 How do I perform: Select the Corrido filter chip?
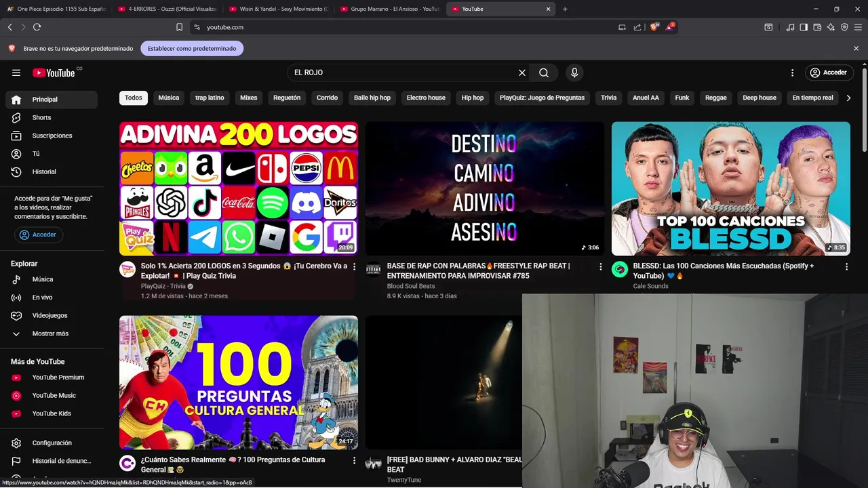(x=327, y=98)
